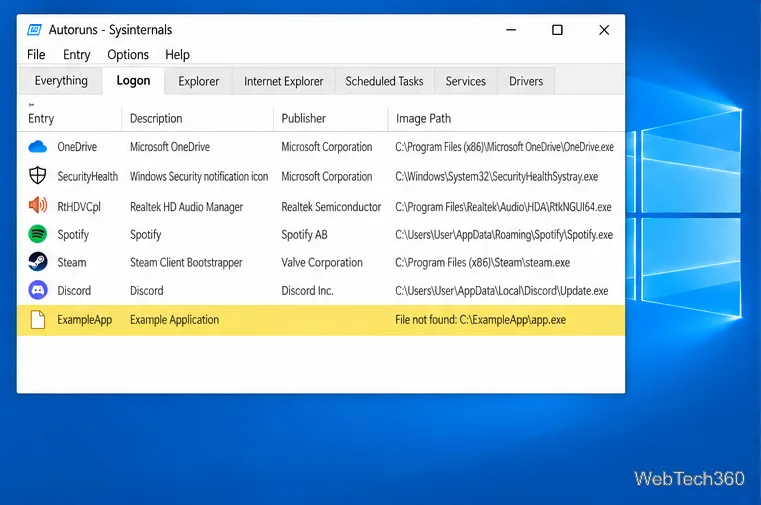This screenshot has height=505, width=761.
Task: Sort by the Entry column header
Action: 69,118
